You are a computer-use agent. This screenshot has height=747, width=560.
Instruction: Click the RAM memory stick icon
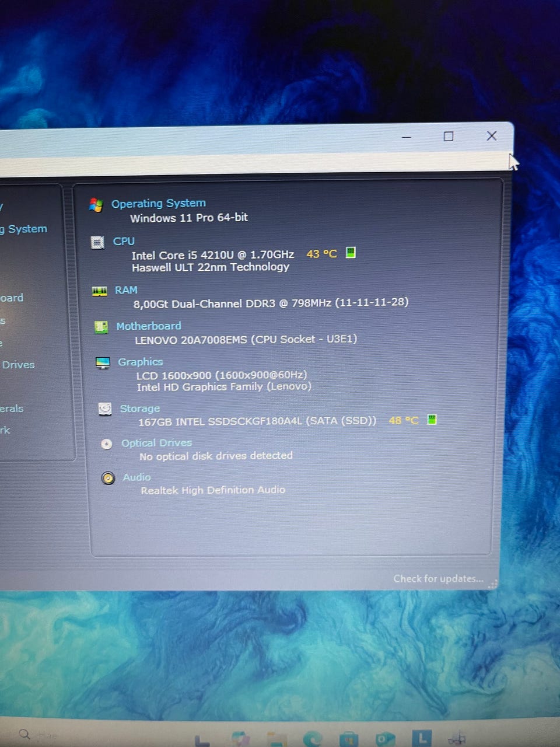[100, 291]
